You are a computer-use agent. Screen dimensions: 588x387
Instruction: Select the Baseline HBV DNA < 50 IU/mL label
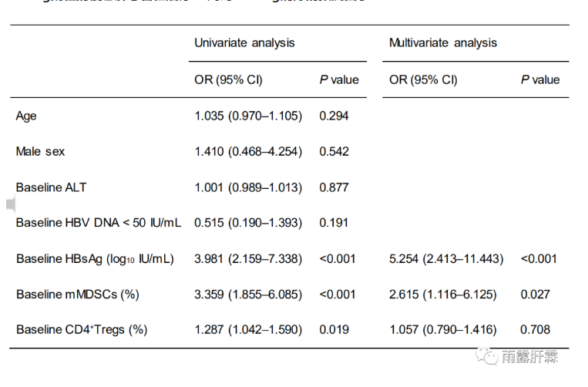(99, 223)
